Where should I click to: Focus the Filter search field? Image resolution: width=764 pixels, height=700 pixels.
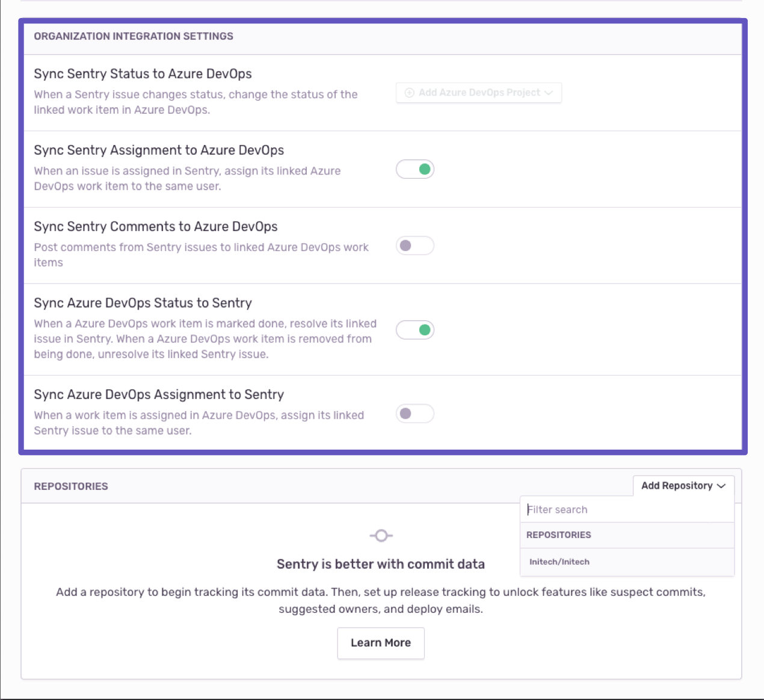[627, 510]
